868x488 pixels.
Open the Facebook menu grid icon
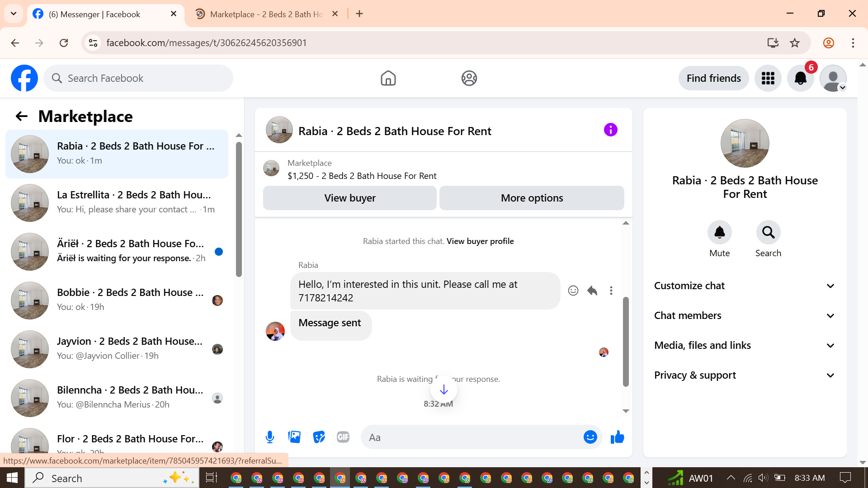pyautogui.click(x=768, y=78)
